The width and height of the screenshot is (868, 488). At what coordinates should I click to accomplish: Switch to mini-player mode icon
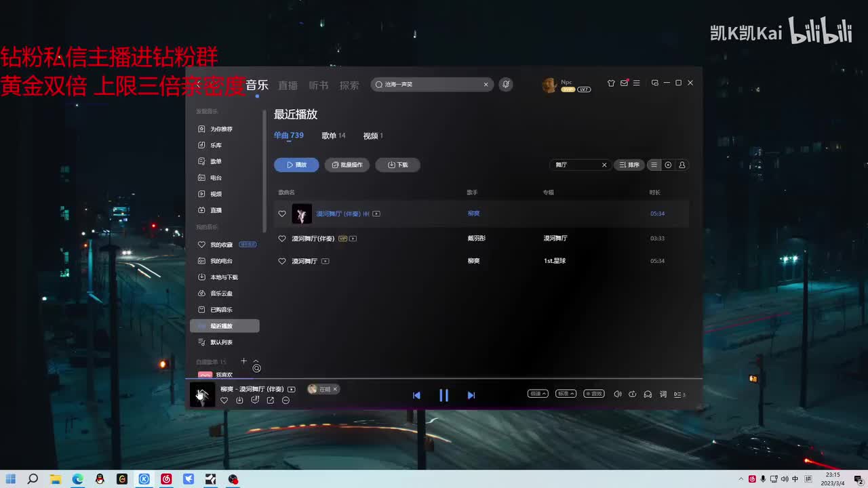(654, 83)
